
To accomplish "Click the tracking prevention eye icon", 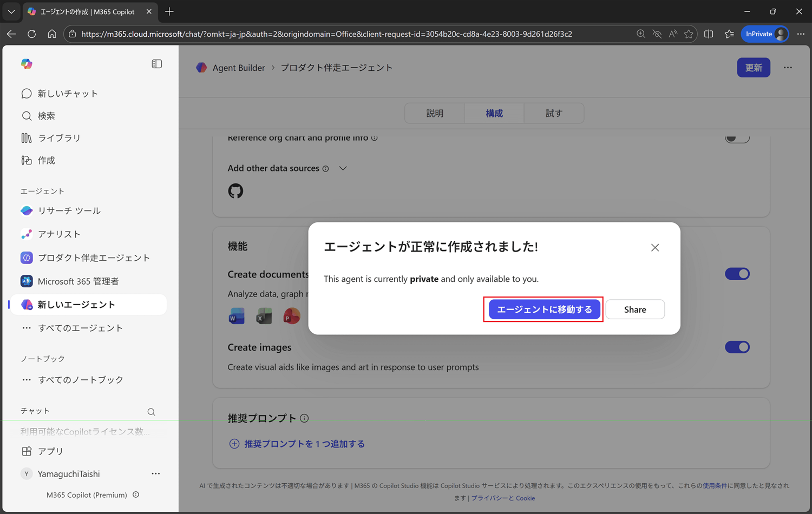I will click(657, 34).
